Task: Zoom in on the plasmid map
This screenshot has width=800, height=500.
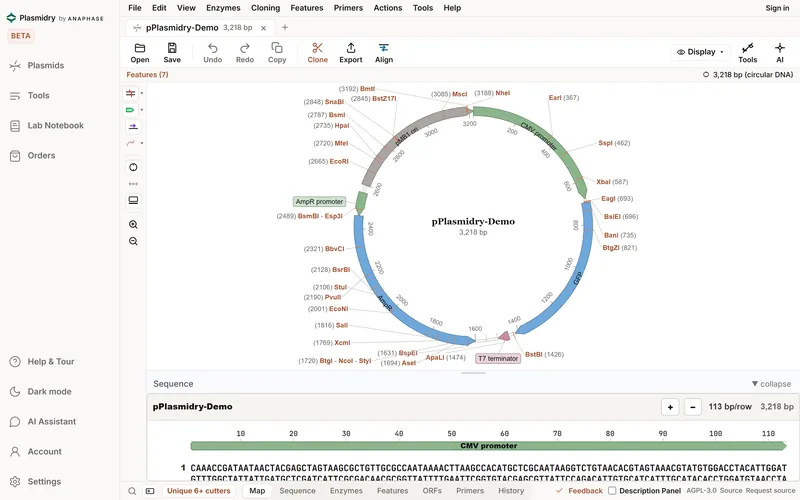Action: coord(133,224)
